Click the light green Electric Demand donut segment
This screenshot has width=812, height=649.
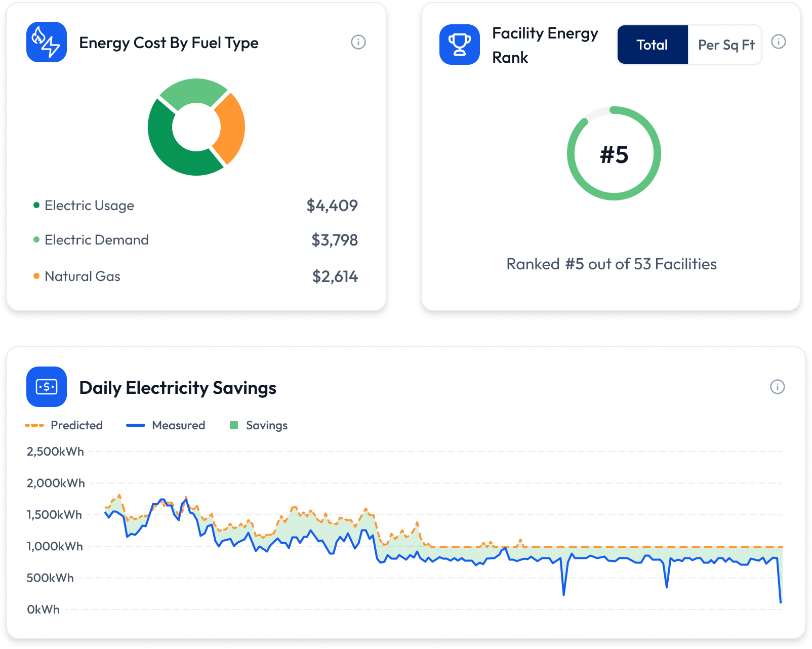point(194,91)
